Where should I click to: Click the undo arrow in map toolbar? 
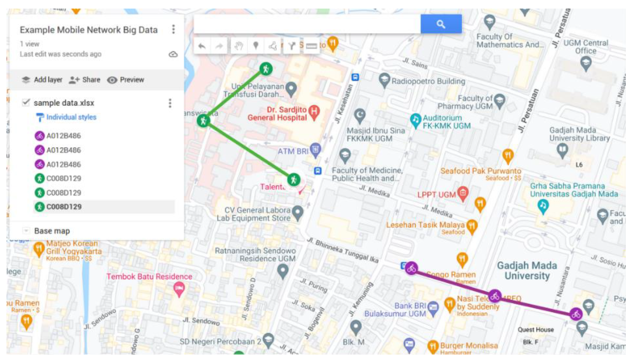[202, 46]
